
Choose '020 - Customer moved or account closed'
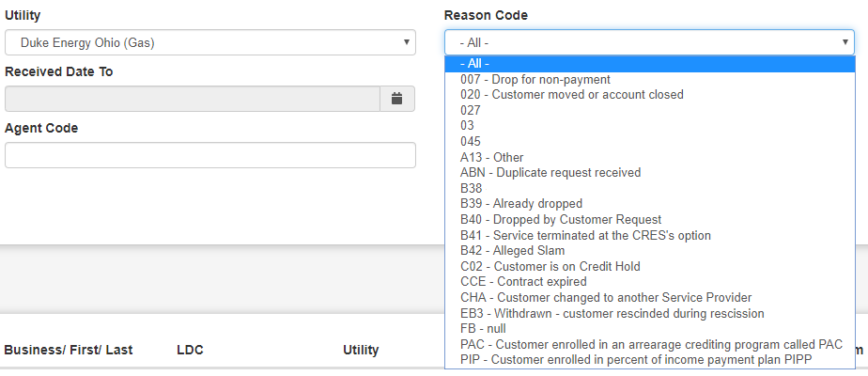coord(650,95)
